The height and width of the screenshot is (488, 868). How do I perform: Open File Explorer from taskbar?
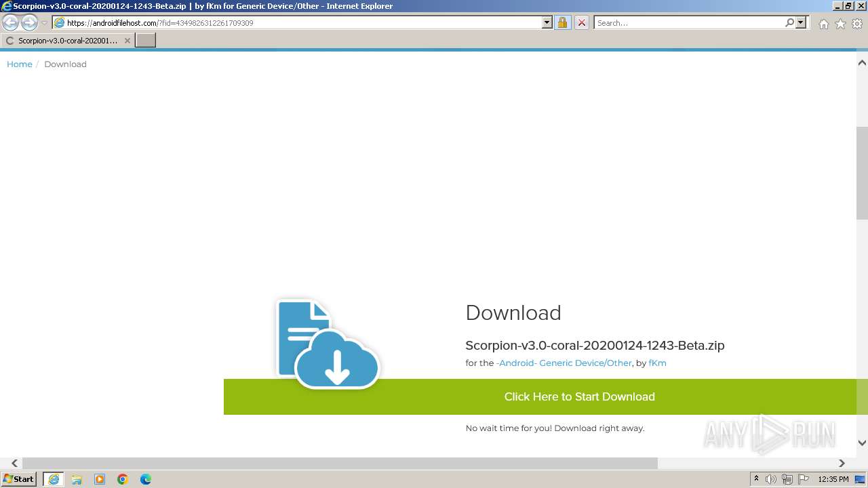coord(77,479)
